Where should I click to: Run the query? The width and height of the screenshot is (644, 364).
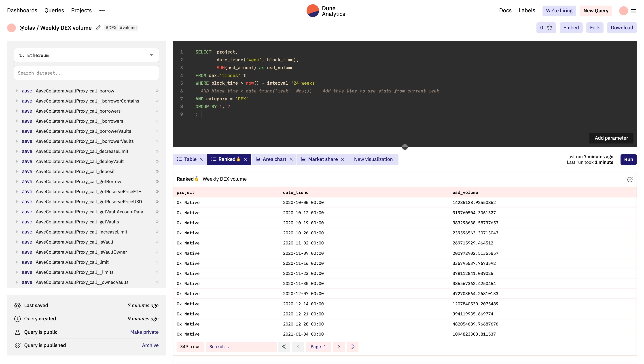point(628,159)
